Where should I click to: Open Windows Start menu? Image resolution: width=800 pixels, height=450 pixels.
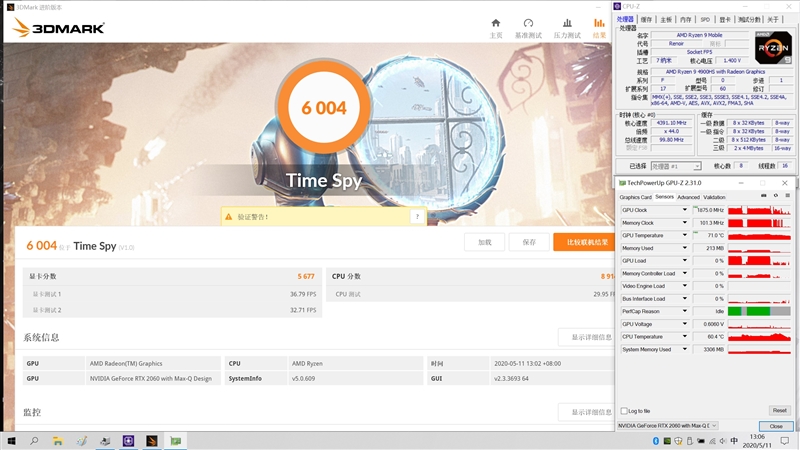11,441
